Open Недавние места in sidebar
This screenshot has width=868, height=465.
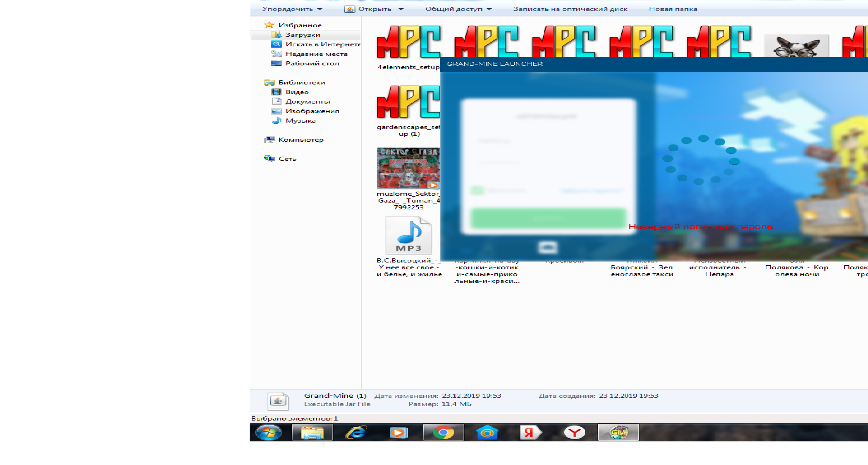316,54
